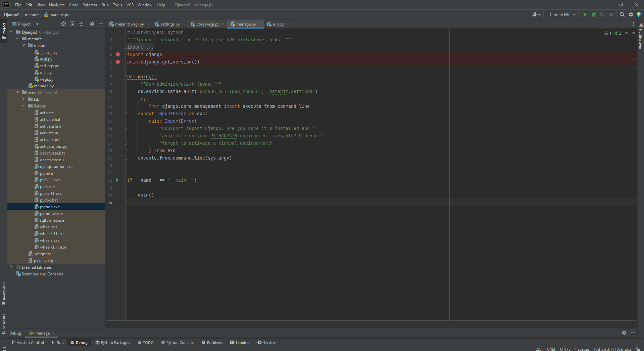Toggle breakpoint on line 5
Image resolution: width=644 pixels, height=351 pixels.
pos(118,54)
